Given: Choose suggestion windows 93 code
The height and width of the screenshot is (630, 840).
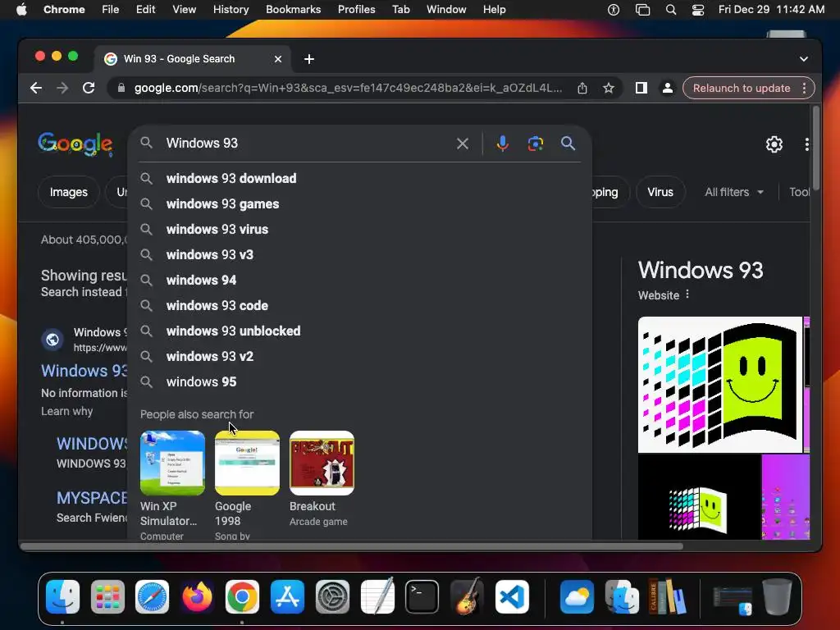Looking at the screenshot, I should point(359,305).
